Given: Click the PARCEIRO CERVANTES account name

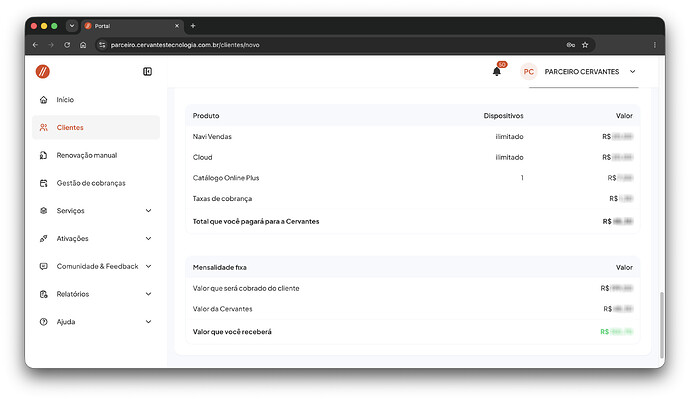Looking at the screenshot, I should click(x=582, y=71).
